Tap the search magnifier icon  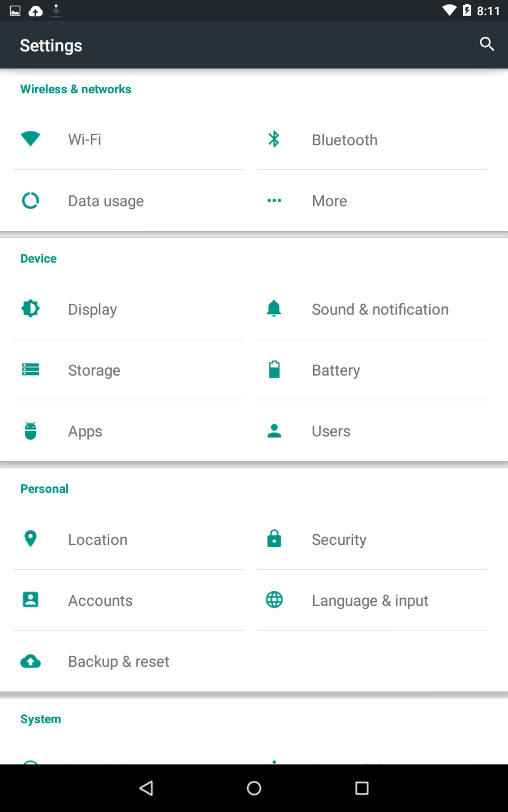coord(487,44)
